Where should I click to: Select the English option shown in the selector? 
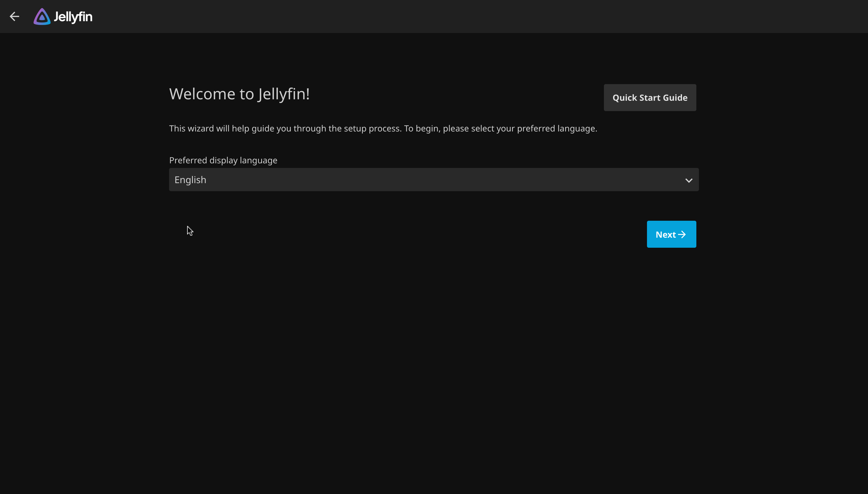[x=190, y=179]
